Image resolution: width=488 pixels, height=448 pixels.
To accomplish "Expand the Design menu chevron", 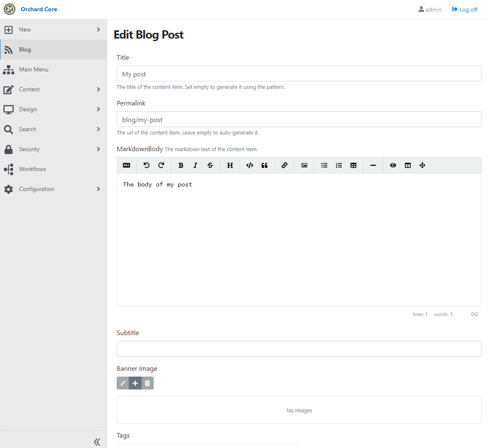I will tap(98, 109).
